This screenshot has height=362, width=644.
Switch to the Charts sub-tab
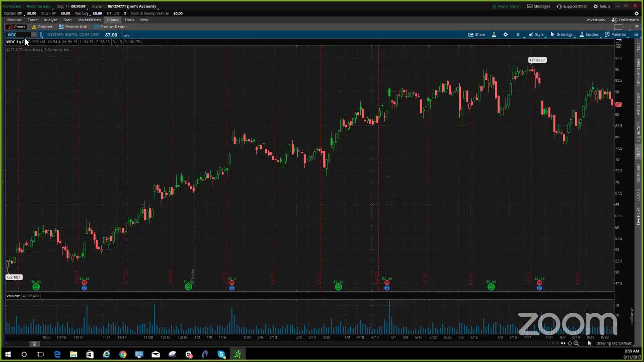17,27
